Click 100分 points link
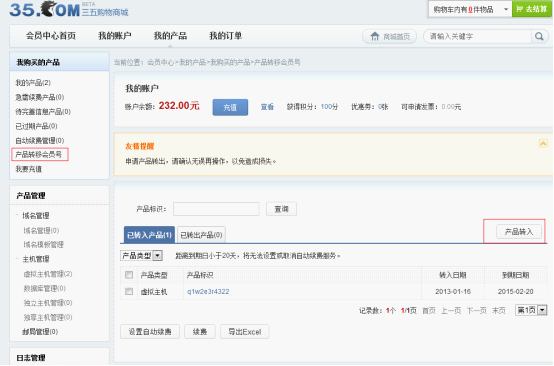Viewport: 554px width, 366px height. (329, 107)
